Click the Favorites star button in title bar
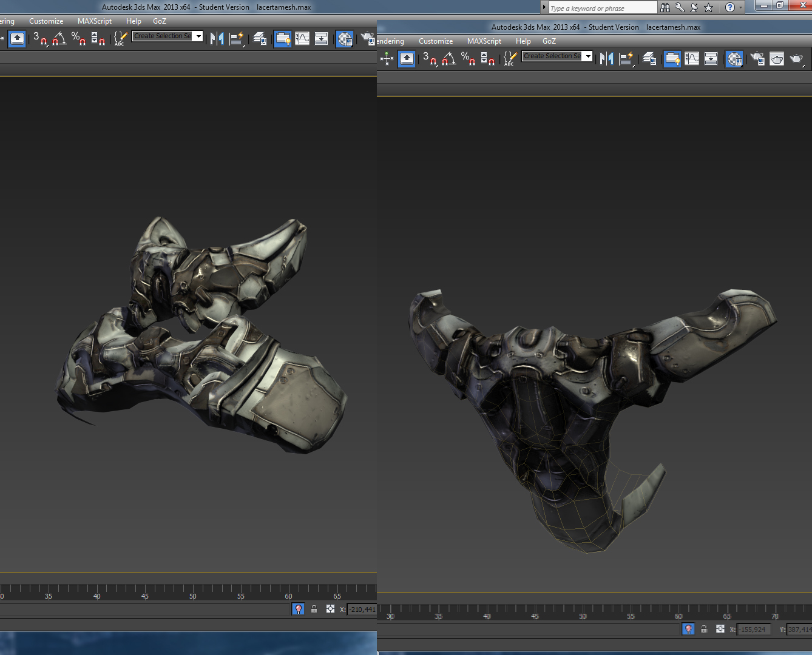 point(708,8)
